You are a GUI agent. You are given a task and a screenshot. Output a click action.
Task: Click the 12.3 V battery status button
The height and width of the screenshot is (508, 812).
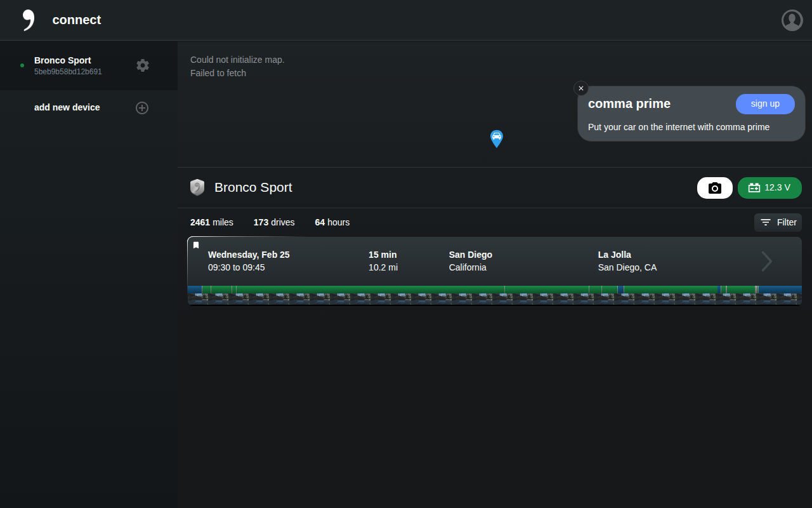tap(769, 188)
